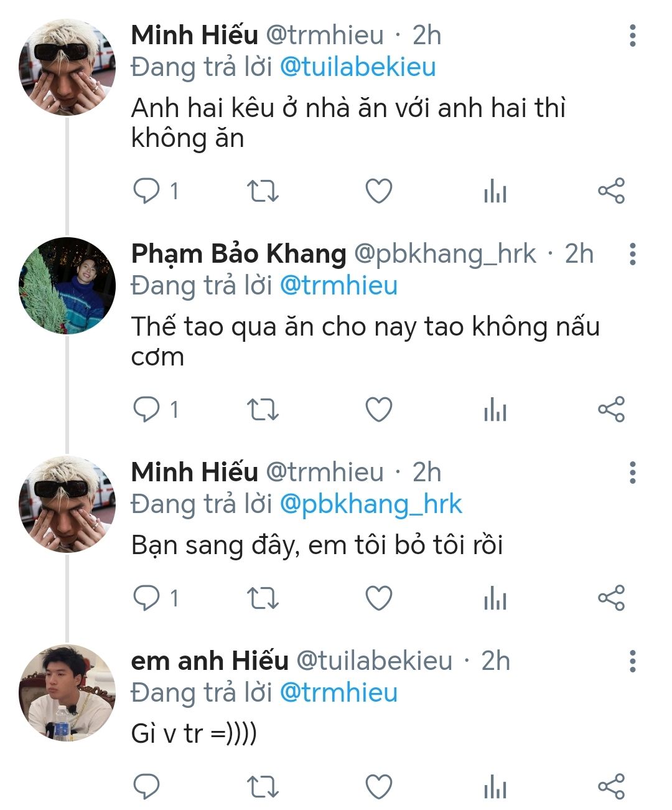Open em anh Hiếu's profile picture

click(x=67, y=693)
